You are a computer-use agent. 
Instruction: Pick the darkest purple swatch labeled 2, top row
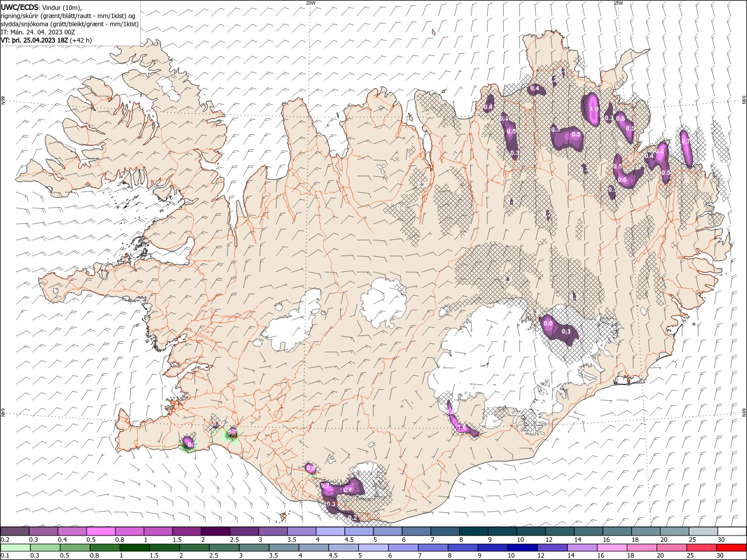click(215, 531)
